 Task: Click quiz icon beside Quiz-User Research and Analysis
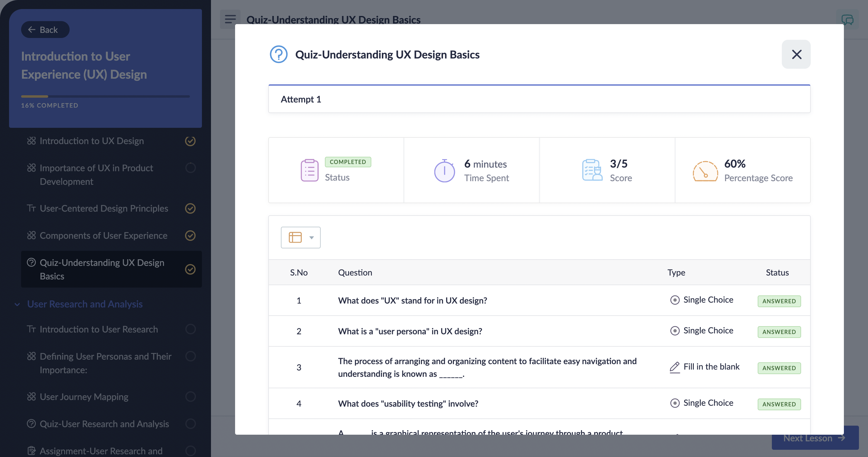tap(31, 423)
